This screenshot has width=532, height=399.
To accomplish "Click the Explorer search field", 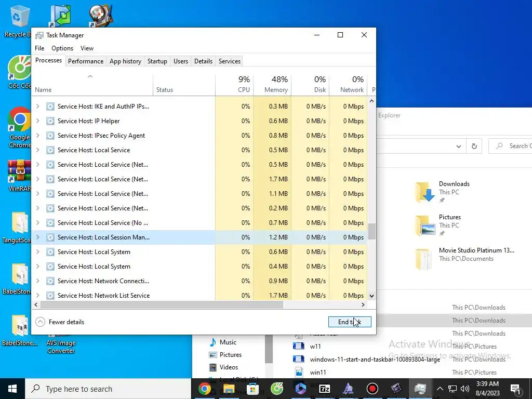I will tap(510, 146).
